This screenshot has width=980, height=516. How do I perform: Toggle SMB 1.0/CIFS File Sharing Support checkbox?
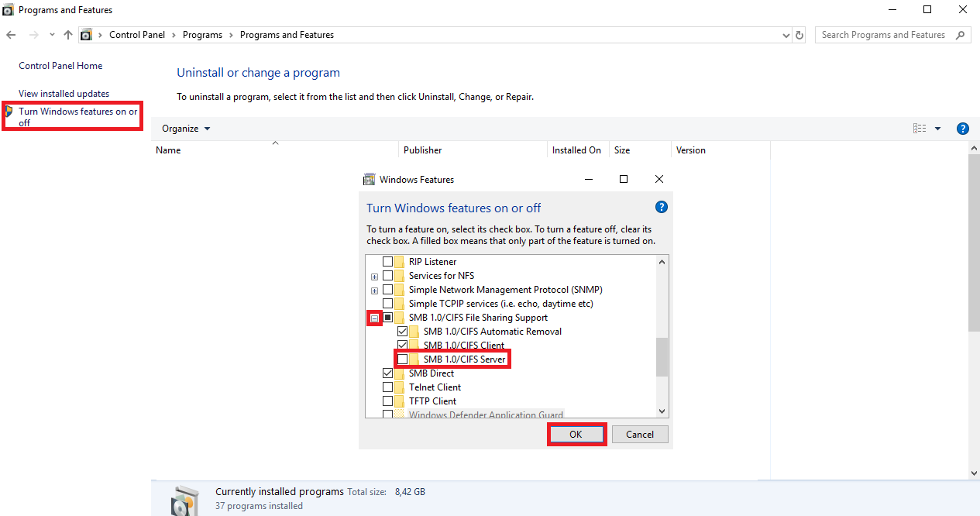pos(387,318)
